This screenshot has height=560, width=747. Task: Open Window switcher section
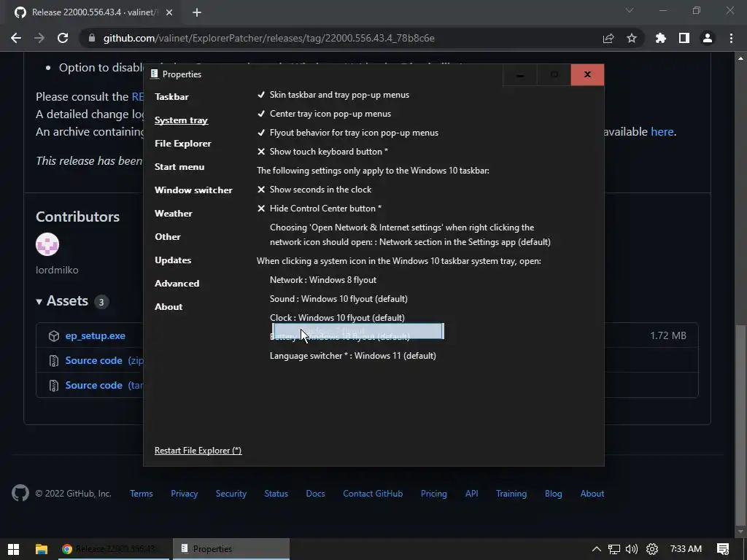coord(193,190)
